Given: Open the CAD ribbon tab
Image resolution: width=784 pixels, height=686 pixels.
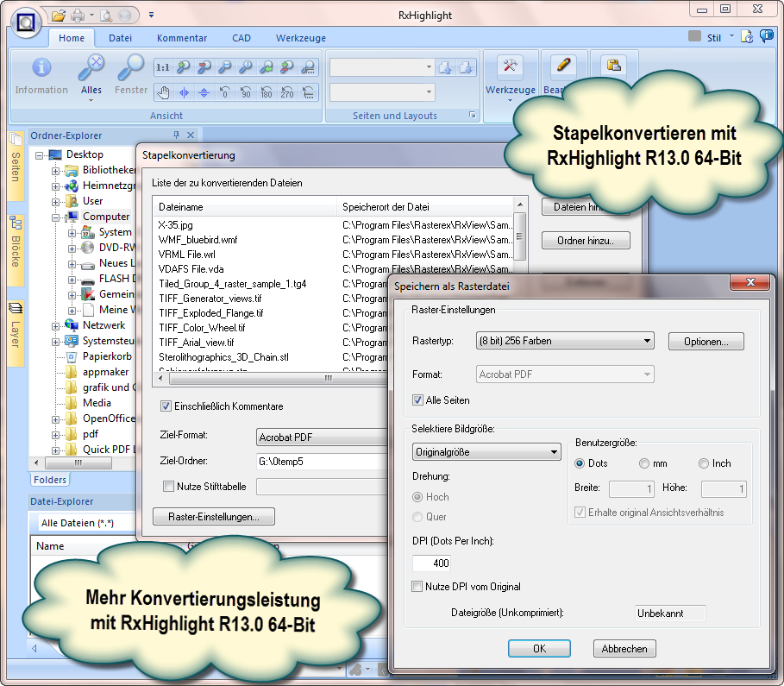Looking at the screenshot, I should 241,38.
